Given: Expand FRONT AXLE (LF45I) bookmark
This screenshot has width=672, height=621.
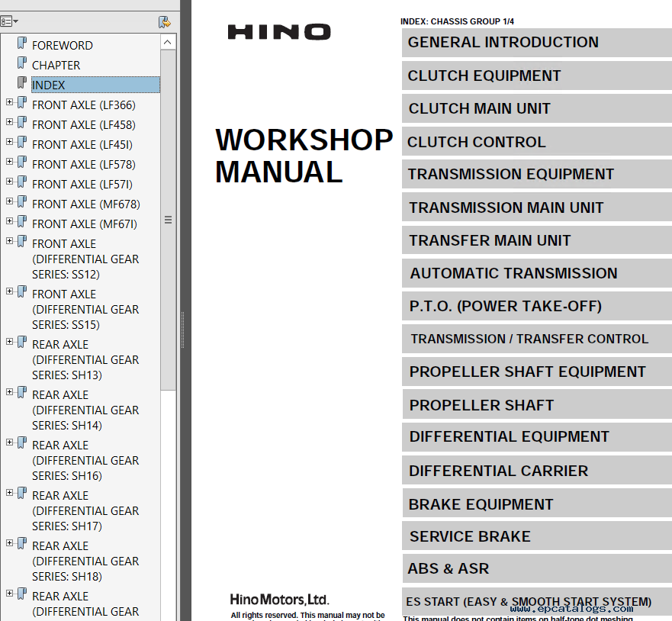Looking at the screenshot, I should [x=9, y=141].
